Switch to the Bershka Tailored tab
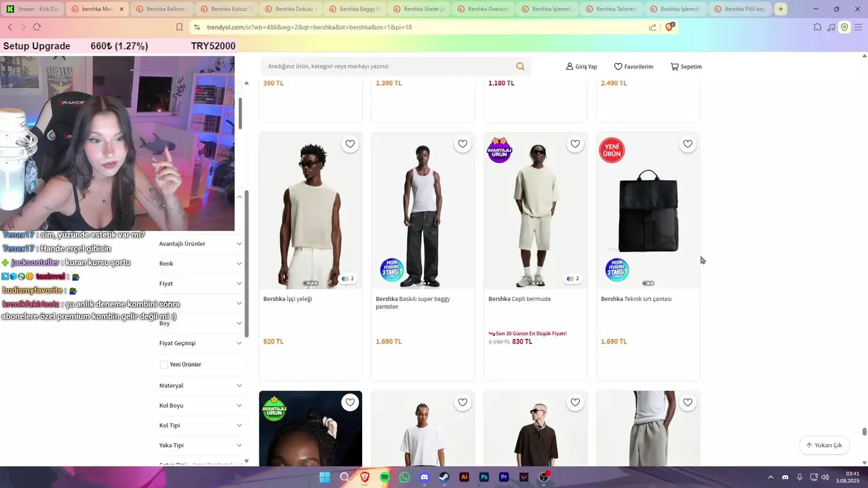Image resolution: width=868 pixels, height=488 pixels. 611,9
